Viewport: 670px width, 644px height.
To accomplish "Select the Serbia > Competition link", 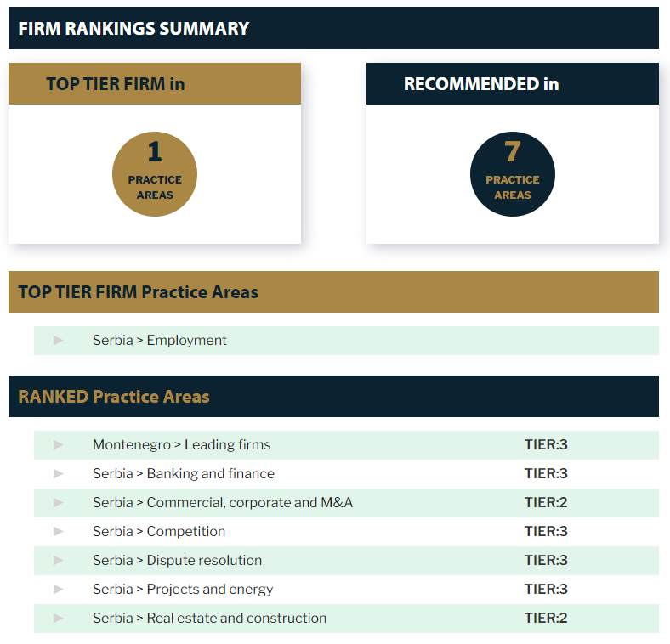I will (159, 531).
